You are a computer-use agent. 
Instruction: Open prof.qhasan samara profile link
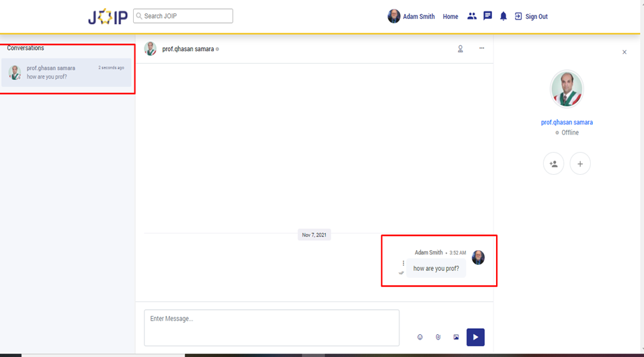(567, 122)
